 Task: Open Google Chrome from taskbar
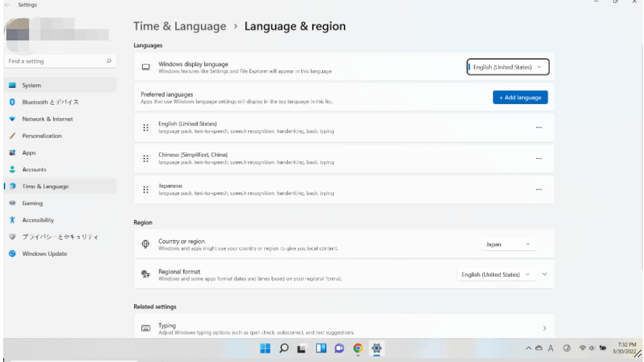click(x=358, y=349)
